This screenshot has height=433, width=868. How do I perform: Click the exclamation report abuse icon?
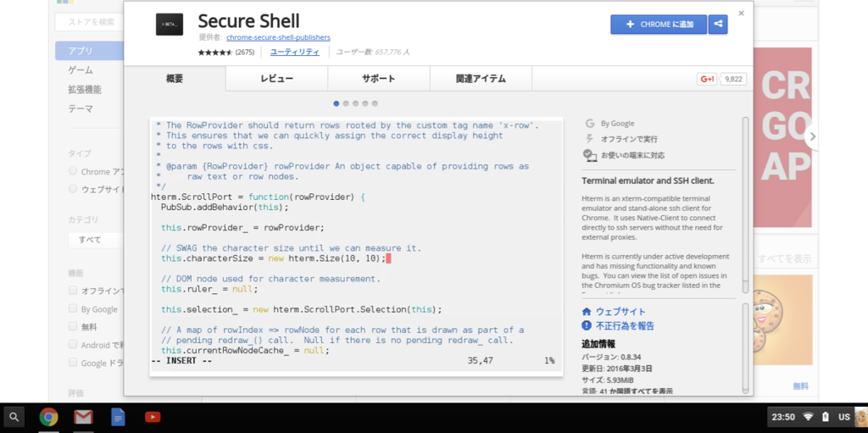point(587,325)
